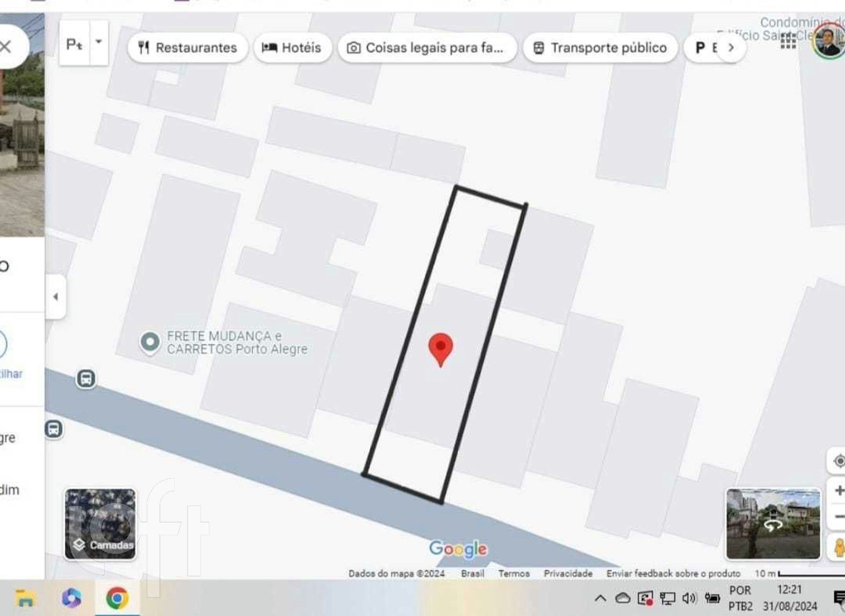Click the bus stop icon near street

86,379
